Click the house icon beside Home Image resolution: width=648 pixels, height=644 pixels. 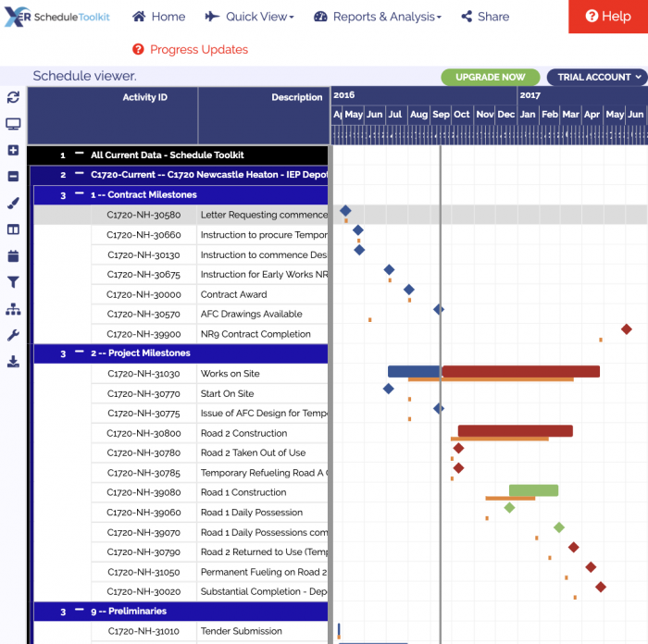pyautogui.click(x=139, y=17)
